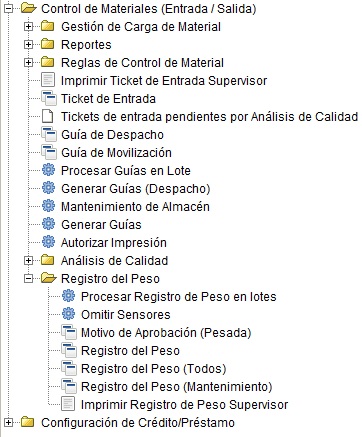Expand the Gestión de Carga de Material folder
This screenshot has height=437, width=362.
point(29,26)
